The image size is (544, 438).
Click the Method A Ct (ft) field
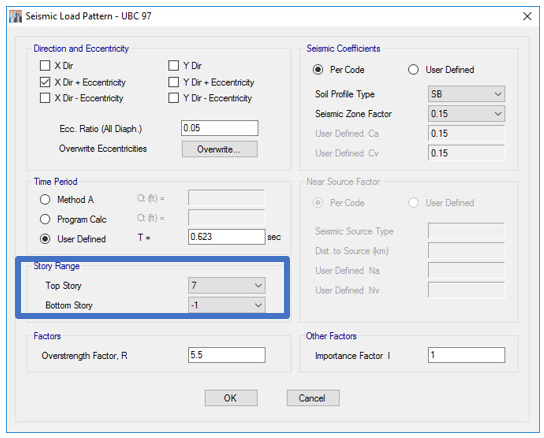[227, 198]
